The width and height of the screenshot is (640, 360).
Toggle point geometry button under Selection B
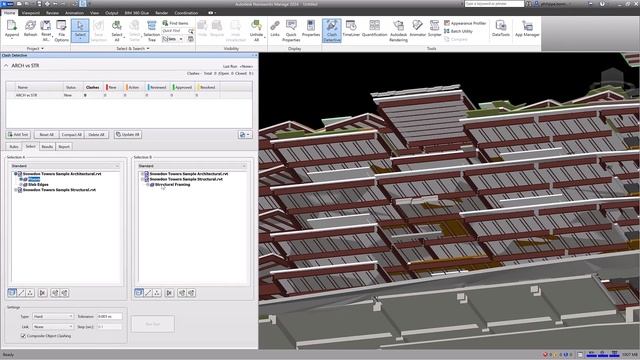[x=157, y=293]
